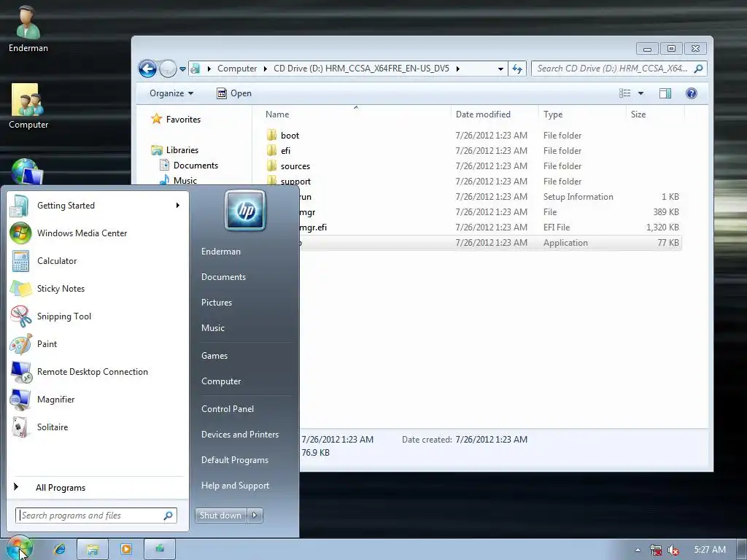
Task: Select the Setup Information file row
Action: point(491,197)
